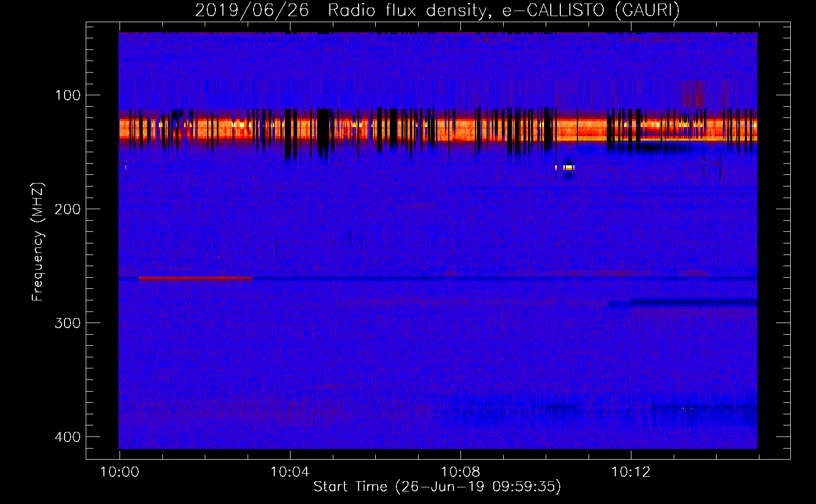The image size is (816, 504).
Task: Click the orange-red emission band near 130 MHz
Action: (438, 129)
